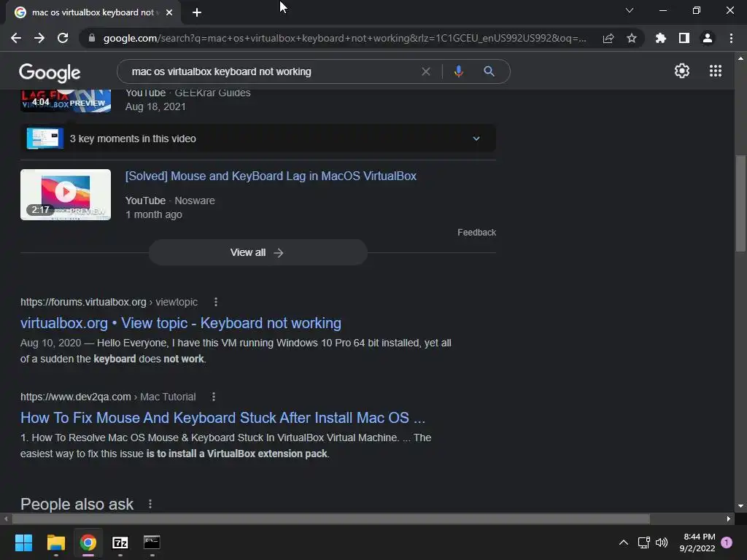Open the 4:04 Lag Fix video thumbnail

tap(66, 101)
